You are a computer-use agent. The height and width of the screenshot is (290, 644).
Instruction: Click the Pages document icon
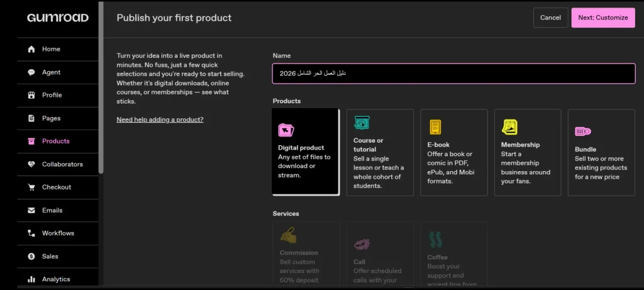point(31,118)
